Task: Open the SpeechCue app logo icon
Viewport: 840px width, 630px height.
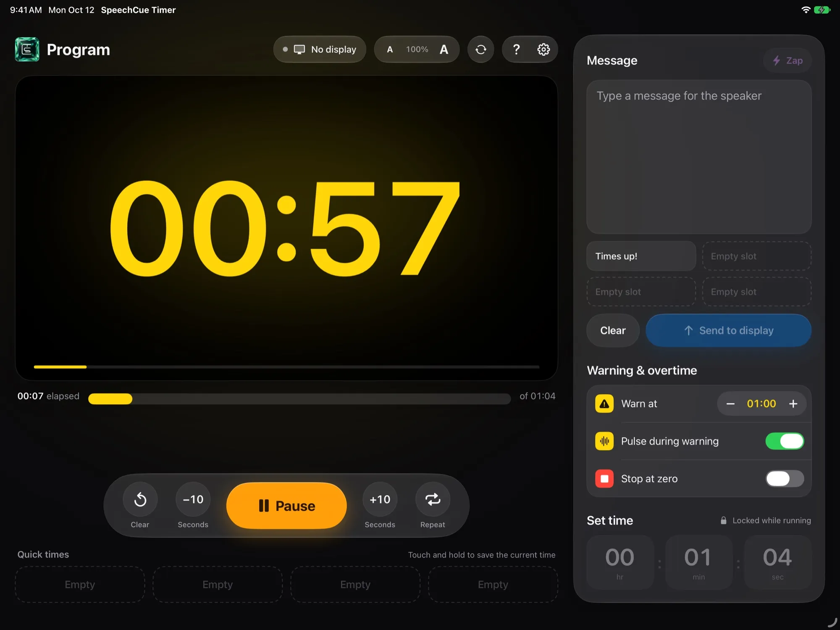Action: pos(27,49)
